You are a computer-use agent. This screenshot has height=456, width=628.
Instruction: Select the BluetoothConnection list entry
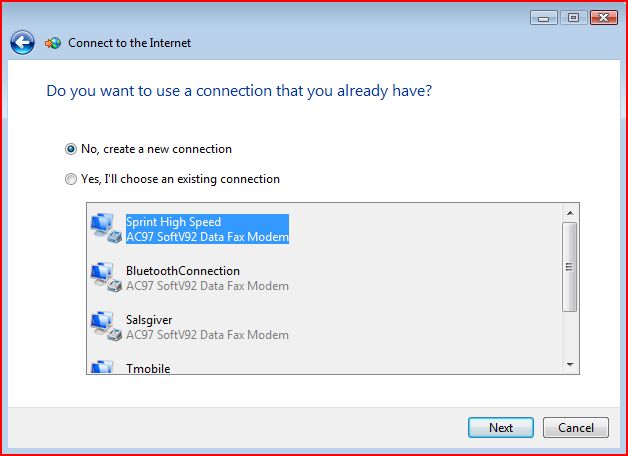point(207,278)
